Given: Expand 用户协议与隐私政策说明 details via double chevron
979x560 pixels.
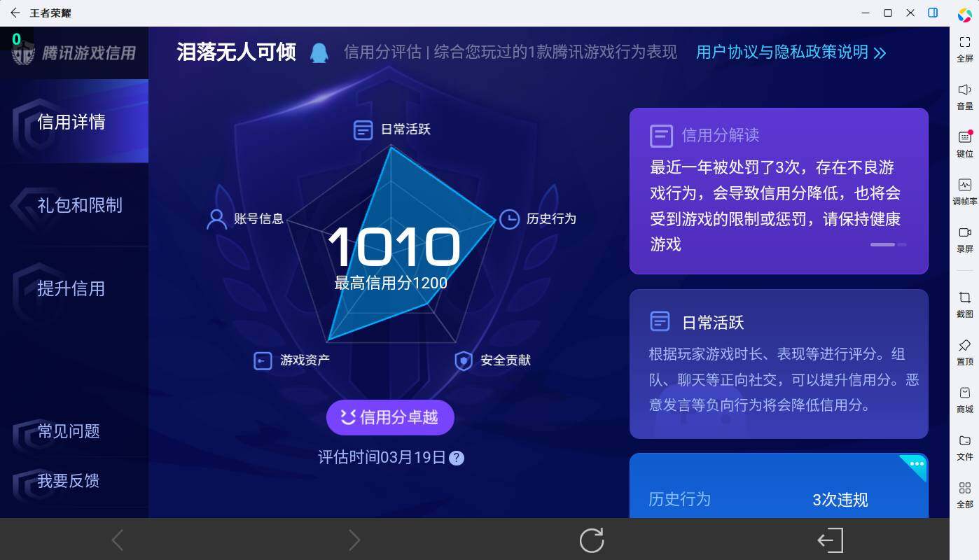Looking at the screenshot, I should pos(881,52).
